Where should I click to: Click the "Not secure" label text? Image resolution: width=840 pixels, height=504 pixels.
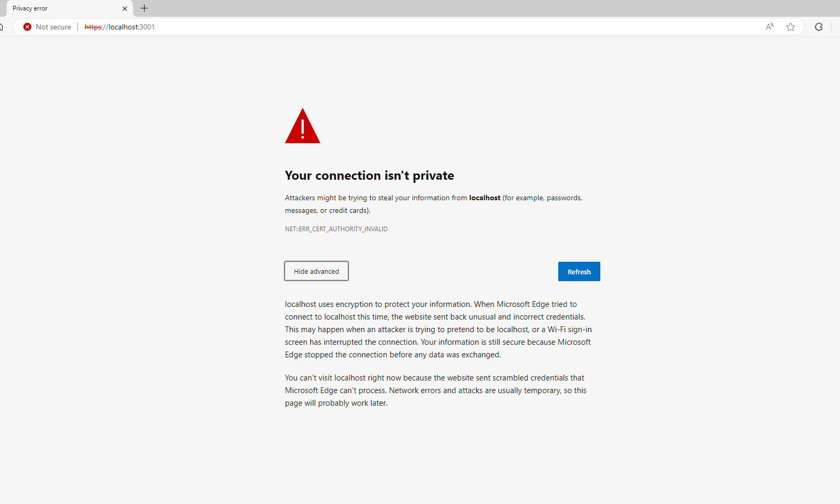click(x=53, y=27)
